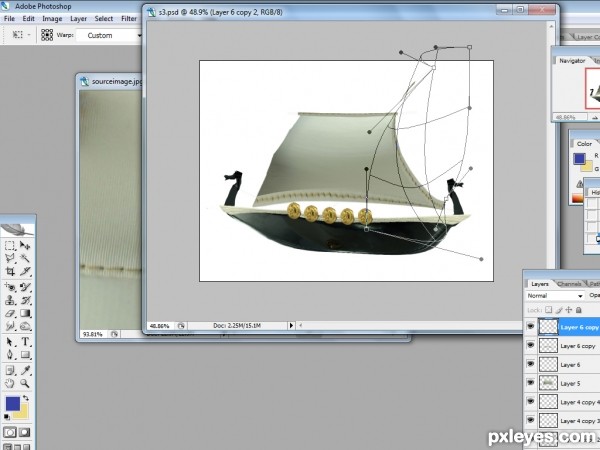The width and height of the screenshot is (600, 450).
Task: Hide the Layer 4 copy 3 layer
Action: point(530,420)
